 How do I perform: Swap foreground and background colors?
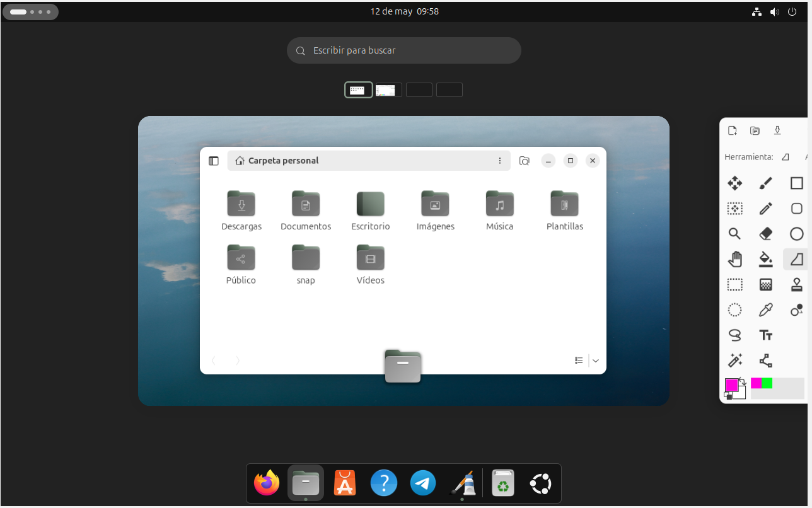point(743,381)
